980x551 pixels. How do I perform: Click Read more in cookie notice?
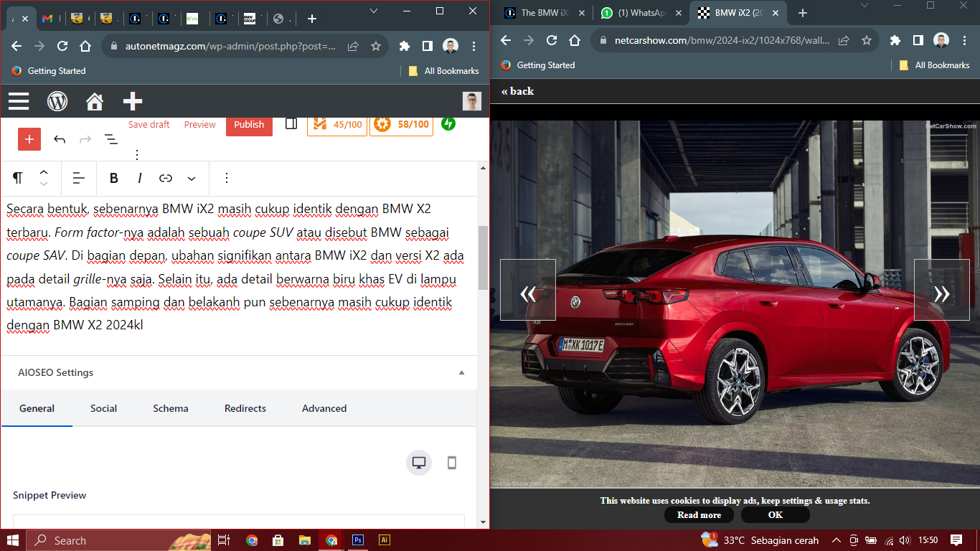699,515
